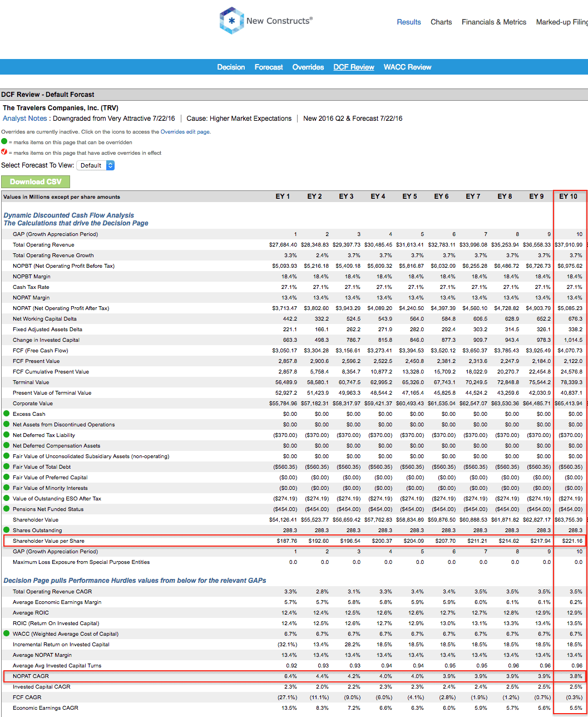Click the EY 1 column header

[x=283, y=197]
